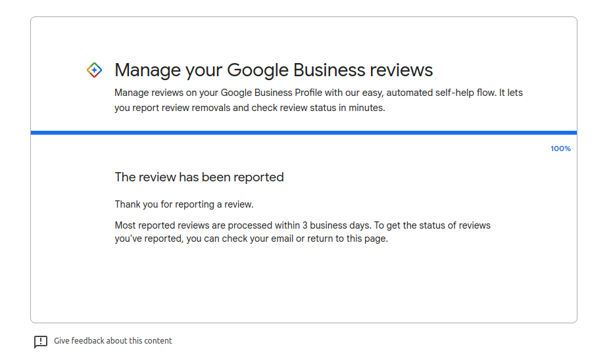Image resolution: width=611 pixels, height=364 pixels.
Task: Click the word reported in subheading
Action: 258,177
